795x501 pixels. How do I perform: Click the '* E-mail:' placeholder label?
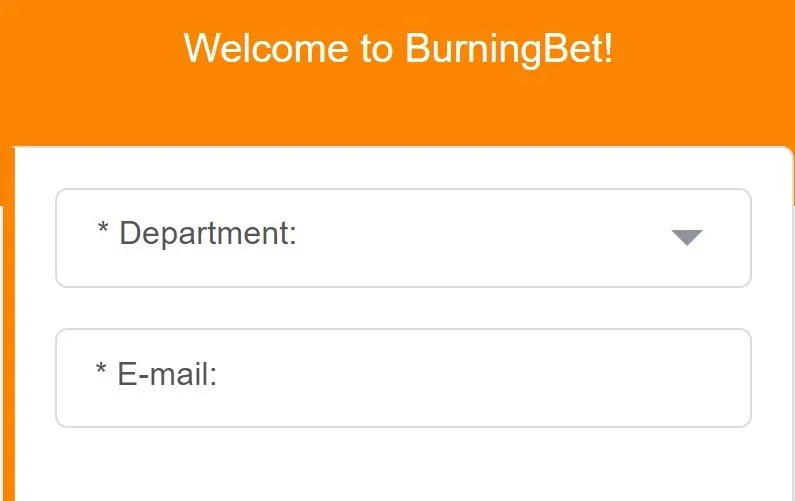157,374
